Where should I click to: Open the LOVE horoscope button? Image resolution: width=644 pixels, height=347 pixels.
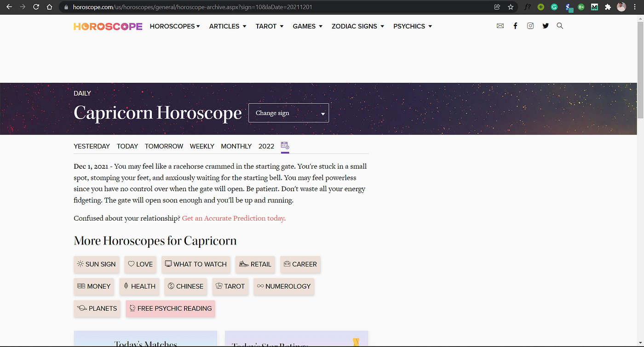click(140, 264)
